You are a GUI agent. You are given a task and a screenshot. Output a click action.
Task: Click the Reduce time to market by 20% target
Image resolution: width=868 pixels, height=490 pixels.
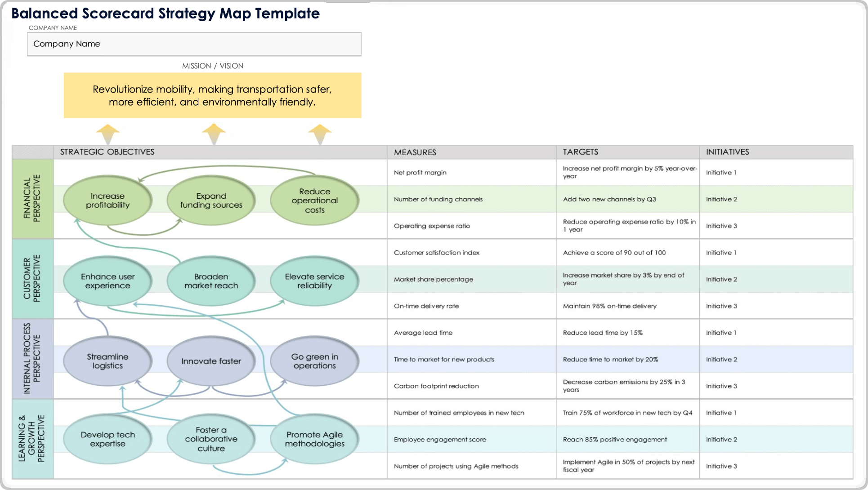[x=610, y=360]
